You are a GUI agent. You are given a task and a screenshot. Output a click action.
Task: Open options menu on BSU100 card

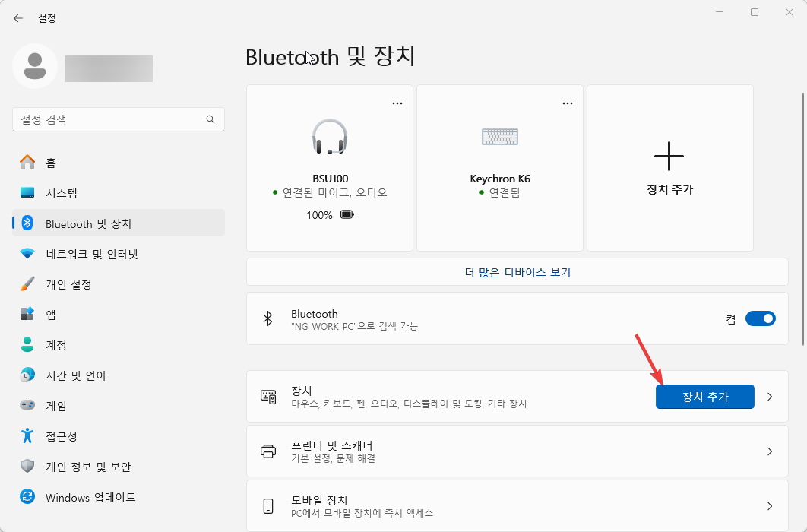[x=397, y=102]
